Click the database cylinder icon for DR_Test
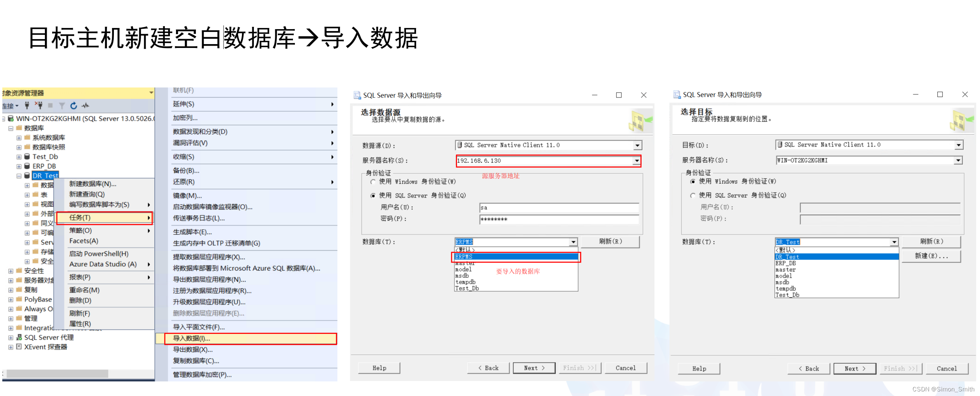Image resolution: width=980 pixels, height=396 pixels. point(27,175)
